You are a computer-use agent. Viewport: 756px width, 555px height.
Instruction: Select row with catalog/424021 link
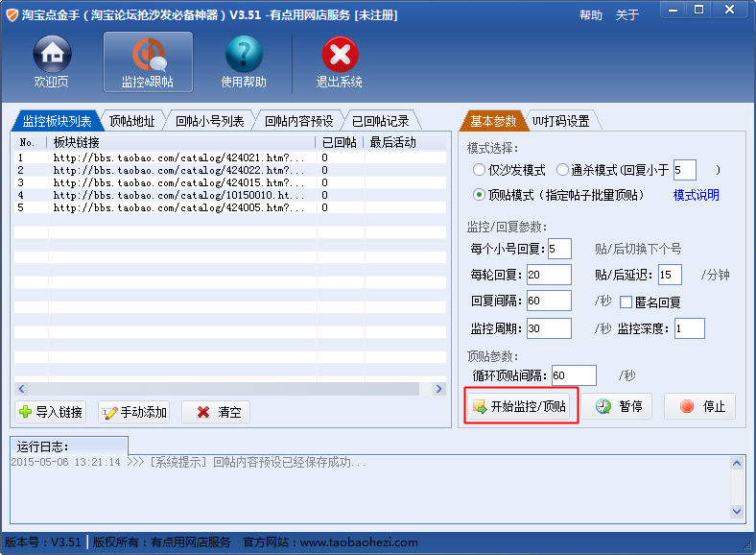point(230,157)
